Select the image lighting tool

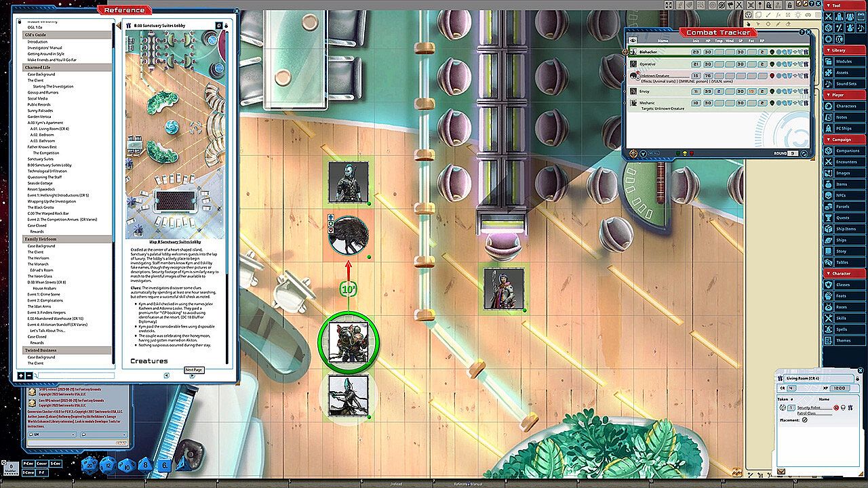coord(798,15)
